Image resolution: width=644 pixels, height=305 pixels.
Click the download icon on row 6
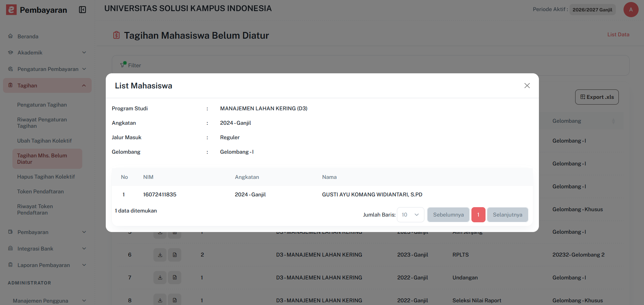tap(160, 255)
